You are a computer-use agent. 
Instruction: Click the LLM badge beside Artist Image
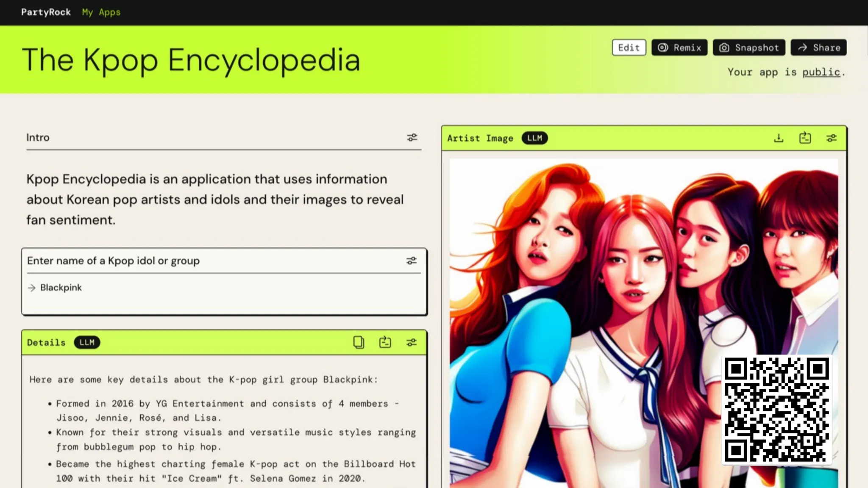[534, 138]
